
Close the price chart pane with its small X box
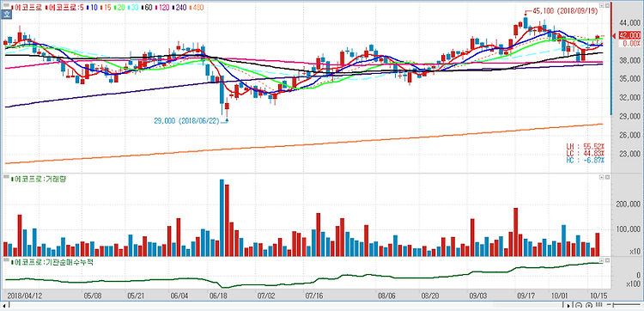(x=607, y=6)
